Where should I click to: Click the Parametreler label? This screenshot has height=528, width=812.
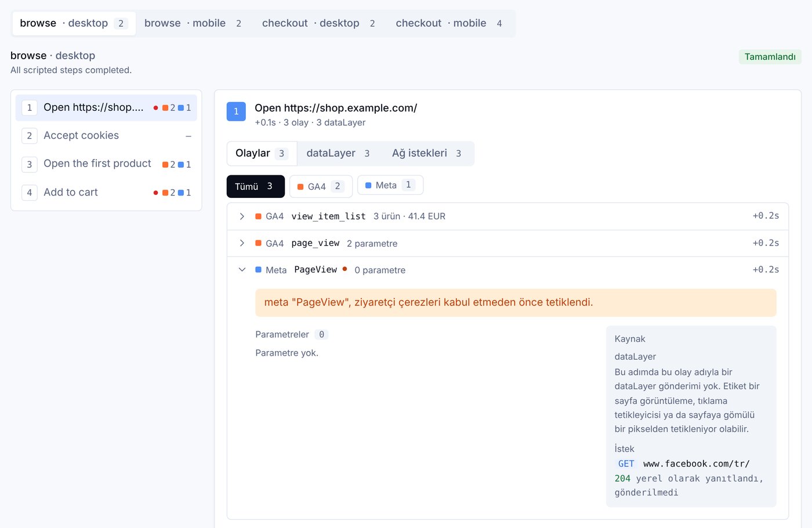click(x=282, y=335)
